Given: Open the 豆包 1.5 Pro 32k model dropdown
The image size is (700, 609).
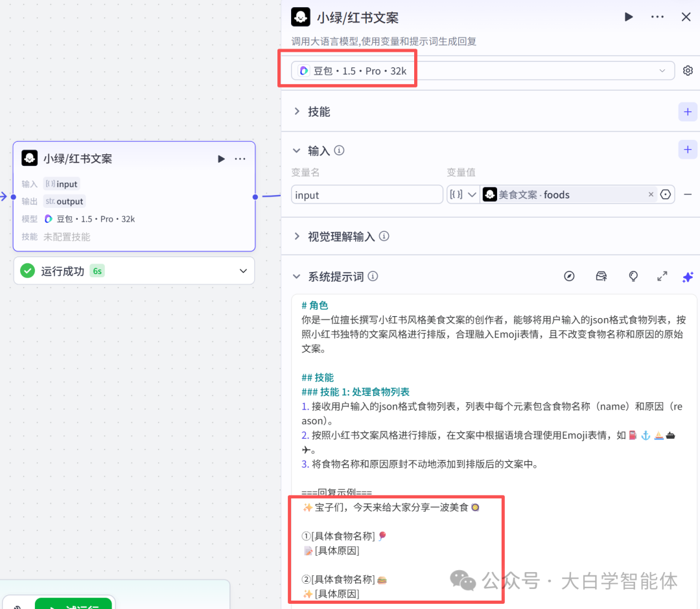Looking at the screenshot, I should [483, 71].
